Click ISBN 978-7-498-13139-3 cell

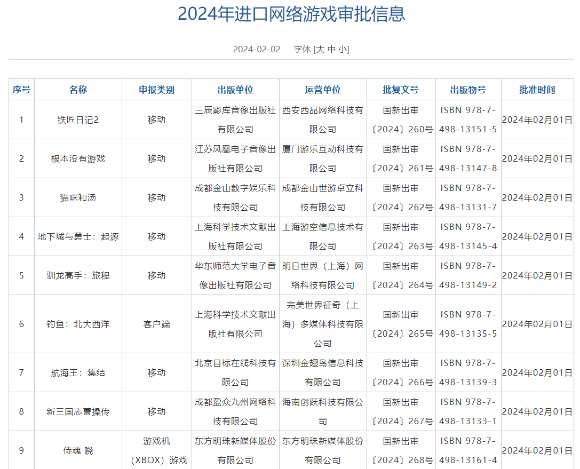pos(468,372)
